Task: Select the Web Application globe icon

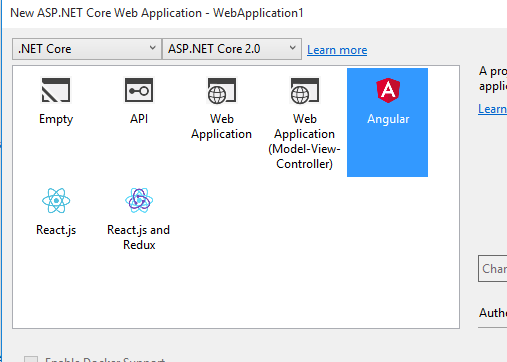Action: point(222,90)
